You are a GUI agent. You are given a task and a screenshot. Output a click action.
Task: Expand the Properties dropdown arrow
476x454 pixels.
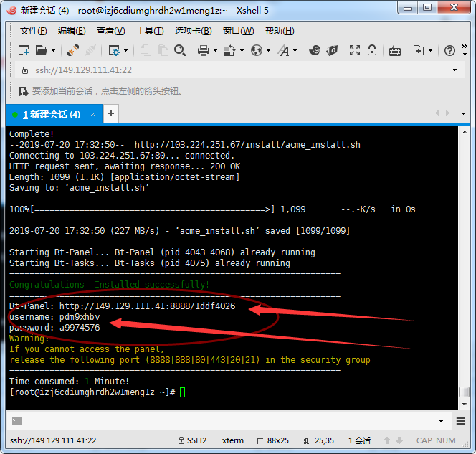[126, 50]
